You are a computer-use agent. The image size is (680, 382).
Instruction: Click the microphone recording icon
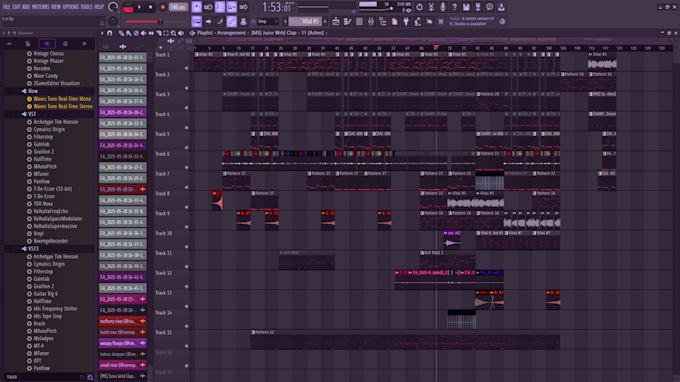[443, 7]
